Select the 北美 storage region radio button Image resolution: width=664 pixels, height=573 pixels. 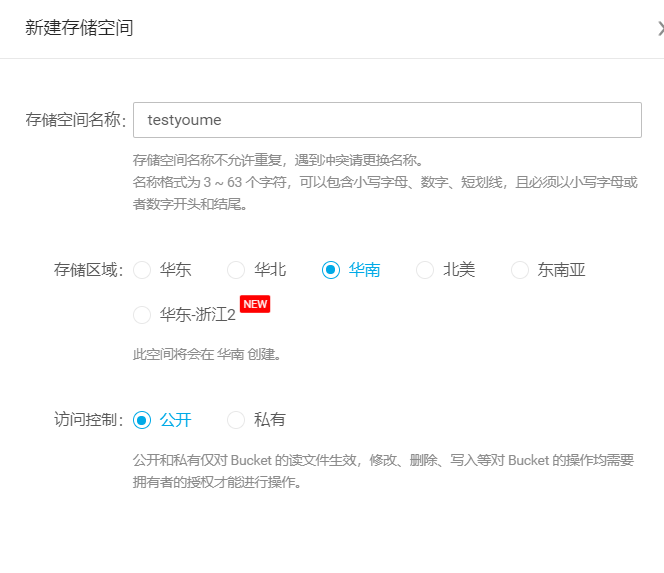[425, 270]
